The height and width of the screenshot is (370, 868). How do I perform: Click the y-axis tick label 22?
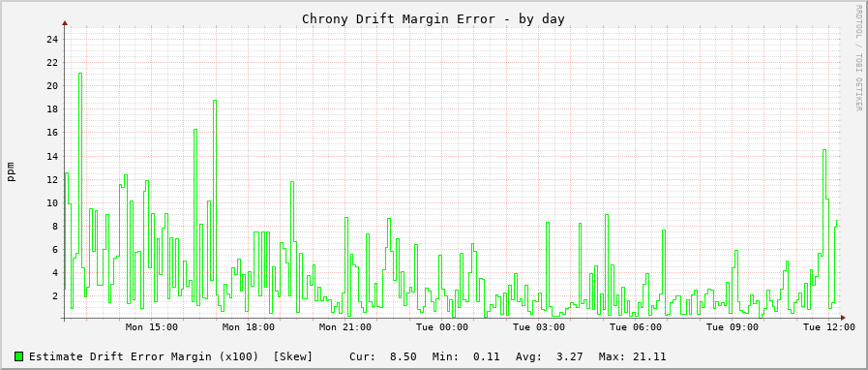tap(52, 63)
